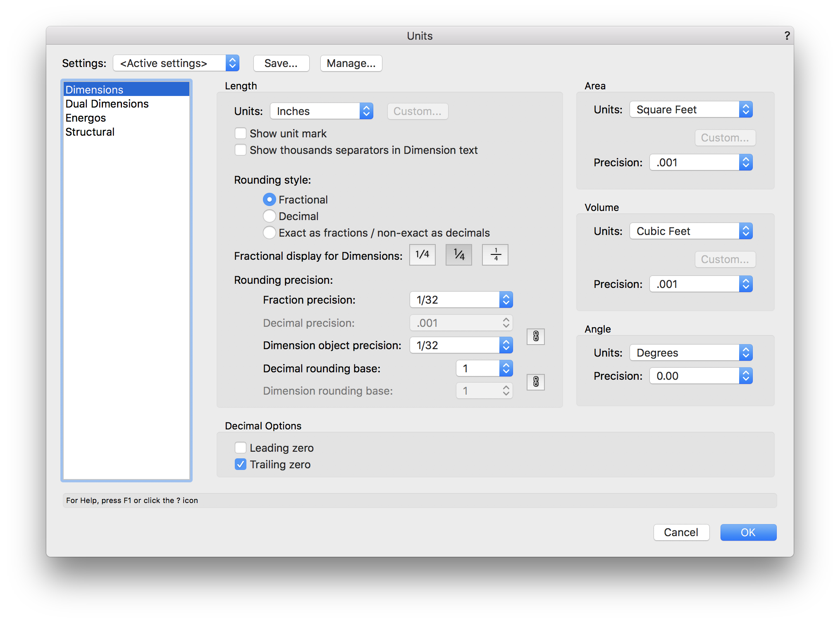
Task: Open the Decimal rounding base dropdown
Action: pyautogui.click(x=484, y=368)
